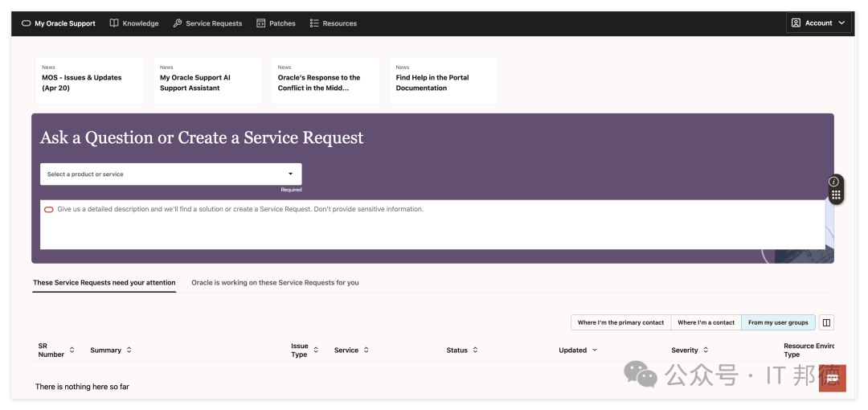Open Find Help in the Portal Documentation card
Viewport: 868px width, 410px height.
click(444, 80)
